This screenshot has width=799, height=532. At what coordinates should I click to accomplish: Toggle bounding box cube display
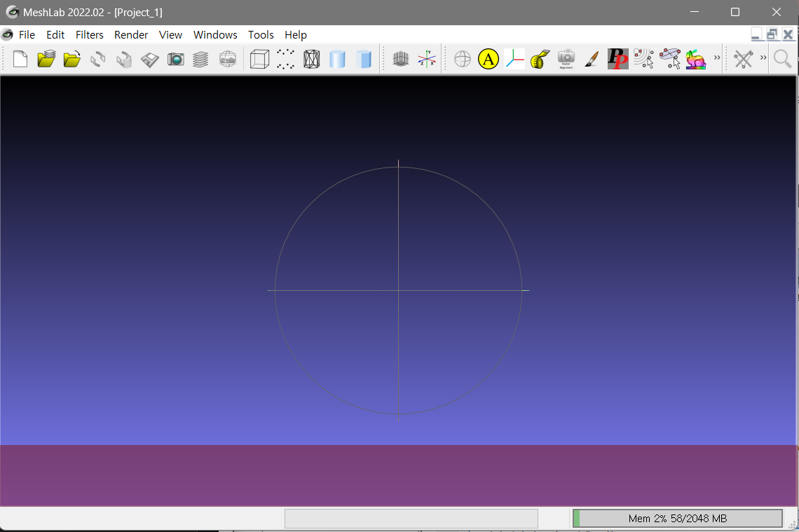click(x=259, y=60)
